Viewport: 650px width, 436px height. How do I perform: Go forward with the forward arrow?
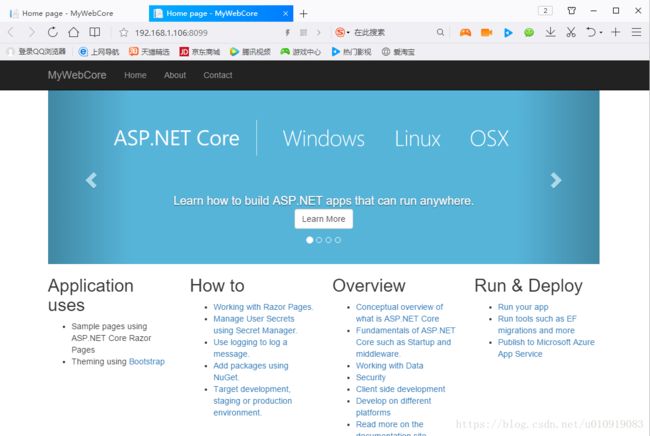coord(32,32)
